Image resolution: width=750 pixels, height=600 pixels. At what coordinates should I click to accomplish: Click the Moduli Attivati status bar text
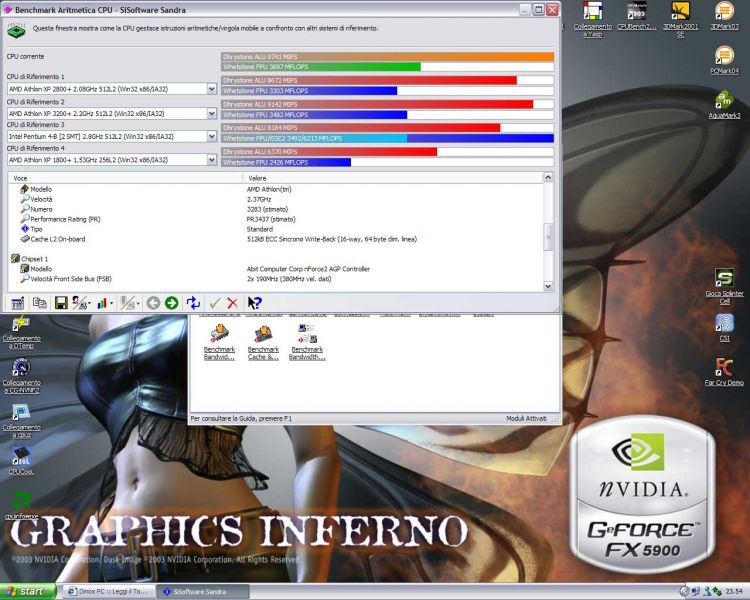(x=526, y=419)
